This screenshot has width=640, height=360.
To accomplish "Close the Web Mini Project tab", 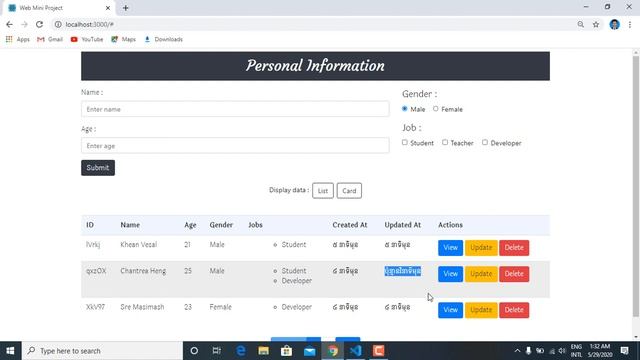I will 108,8.
